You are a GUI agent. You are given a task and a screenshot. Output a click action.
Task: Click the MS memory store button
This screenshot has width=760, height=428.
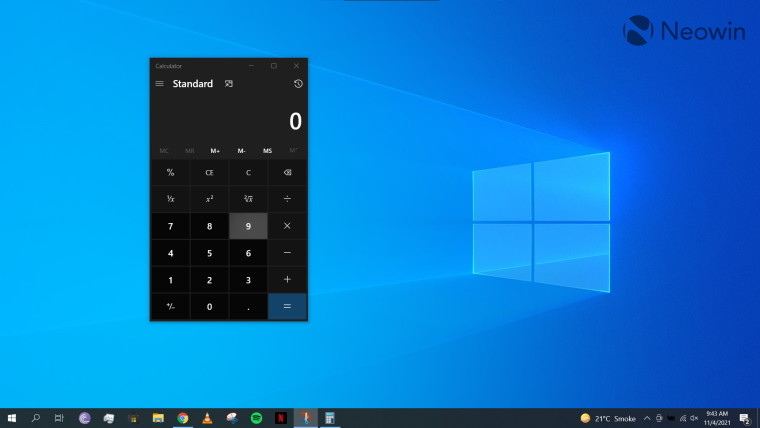coord(267,151)
